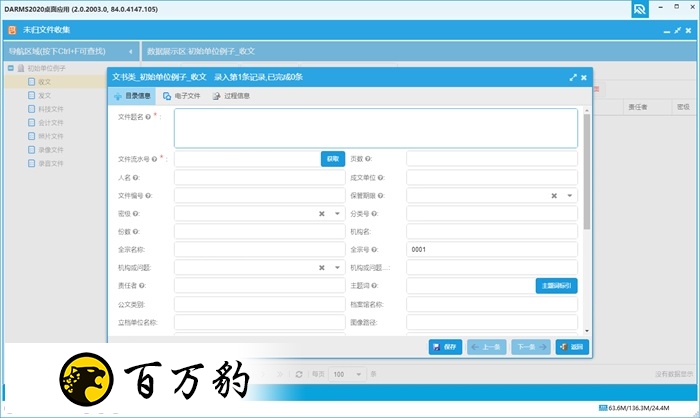Image resolution: width=700 pixels, height=418 pixels.
Task: Click the 保存 button
Action: click(x=445, y=347)
